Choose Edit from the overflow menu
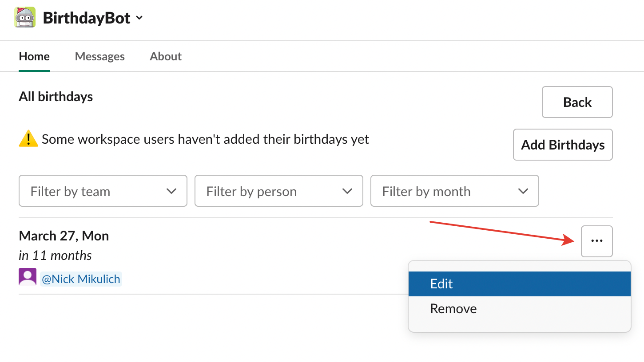Screen dimensions: 644x362 click(x=519, y=284)
